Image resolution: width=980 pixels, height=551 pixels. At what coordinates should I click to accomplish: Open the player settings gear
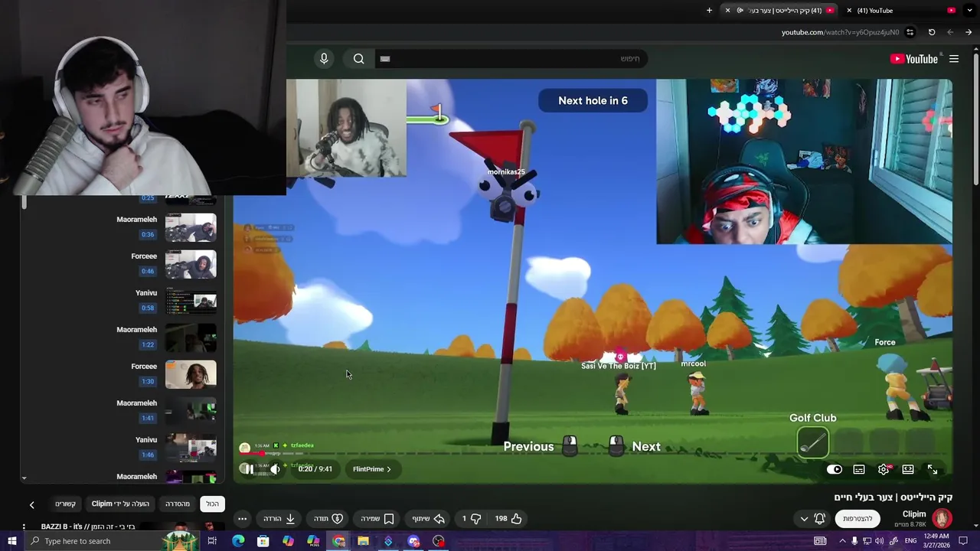pyautogui.click(x=884, y=469)
